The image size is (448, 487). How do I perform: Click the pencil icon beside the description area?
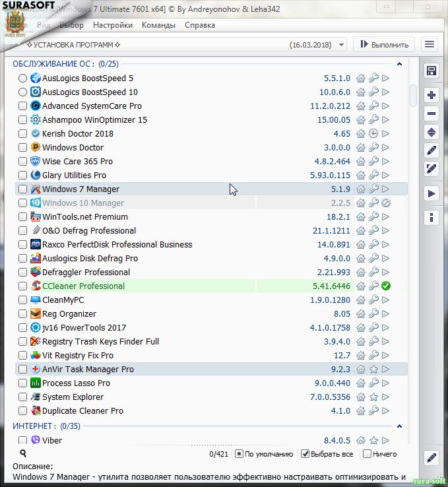[432, 457]
